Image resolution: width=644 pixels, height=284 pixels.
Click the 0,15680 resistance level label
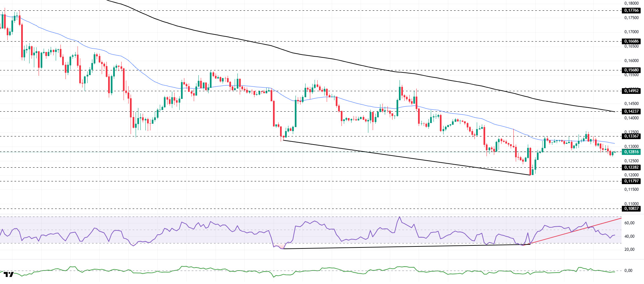[631, 70]
